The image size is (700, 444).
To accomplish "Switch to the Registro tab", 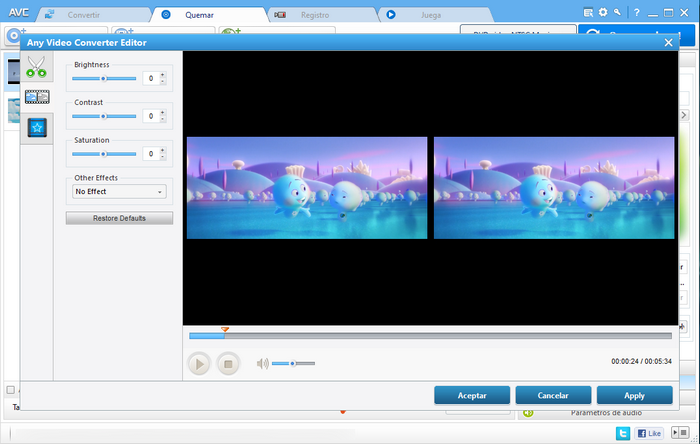I will (x=315, y=15).
